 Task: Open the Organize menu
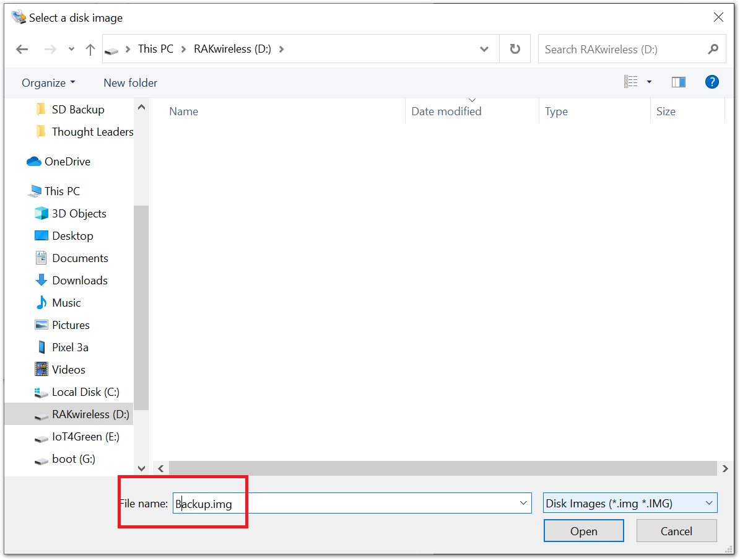(48, 83)
